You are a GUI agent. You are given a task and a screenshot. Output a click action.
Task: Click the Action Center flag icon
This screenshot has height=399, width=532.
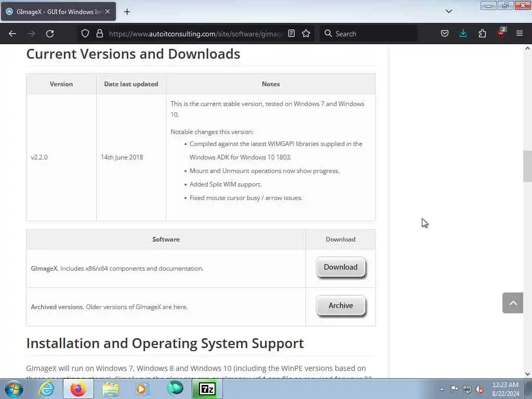pyautogui.click(x=454, y=389)
